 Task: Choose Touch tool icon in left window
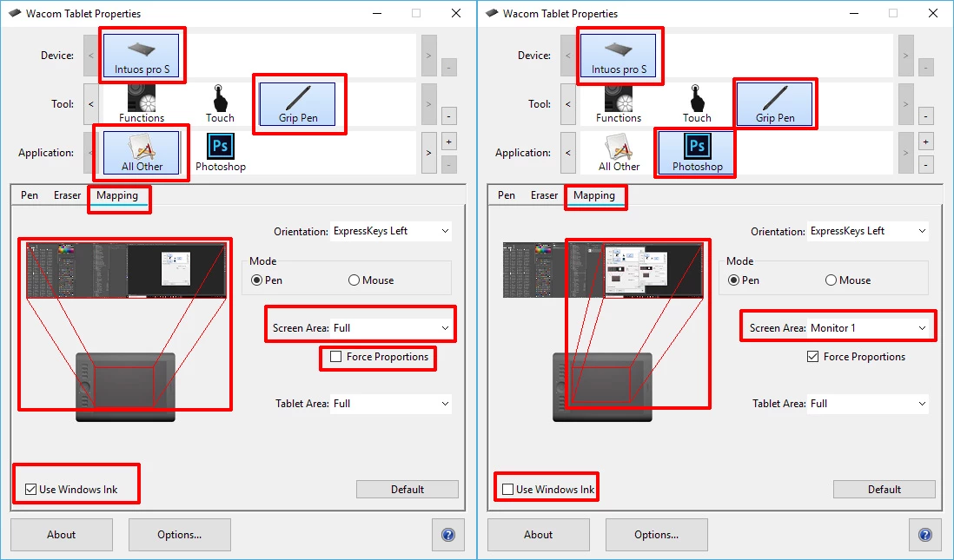pyautogui.click(x=220, y=103)
